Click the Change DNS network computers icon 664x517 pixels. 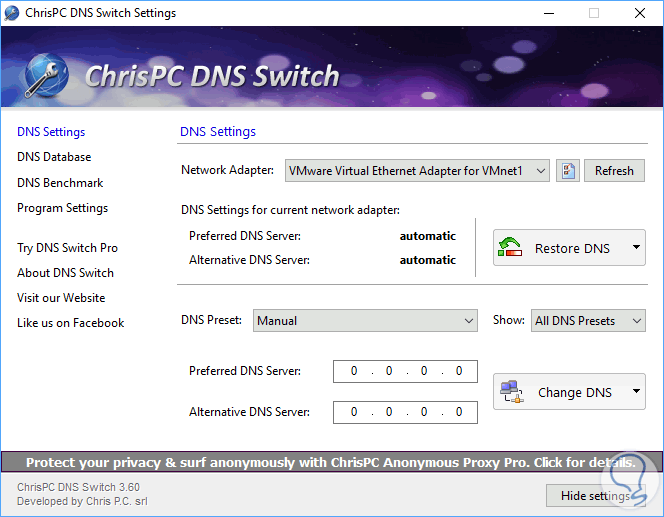tap(512, 392)
